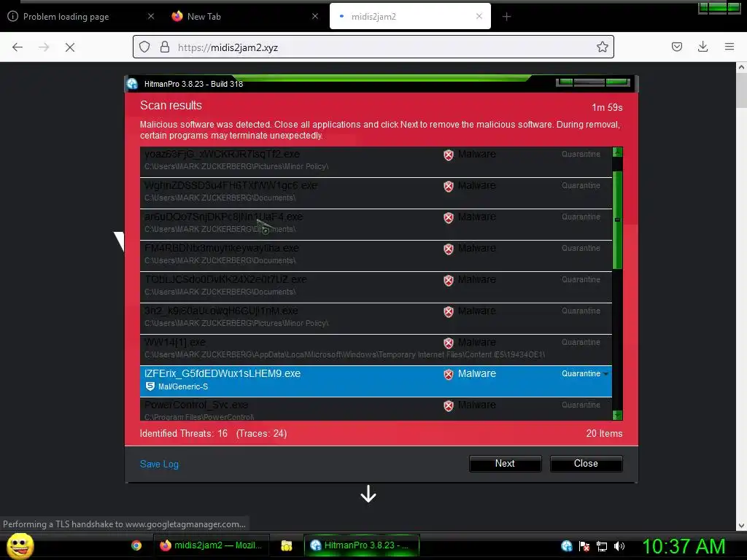747x560 pixels.
Task: Select WgfinZDSSD3u4FH6TXfWW1gc6.exe file name
Action: 231,186
